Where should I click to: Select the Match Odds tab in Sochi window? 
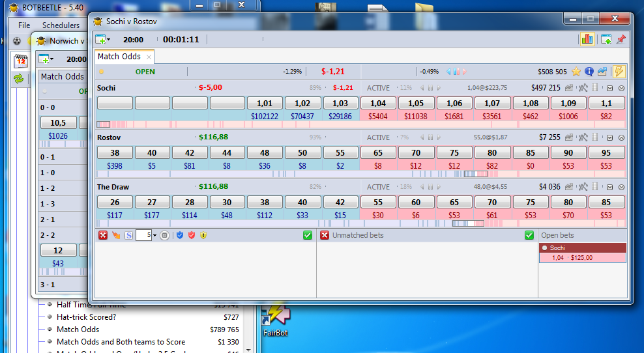point(119,57)
